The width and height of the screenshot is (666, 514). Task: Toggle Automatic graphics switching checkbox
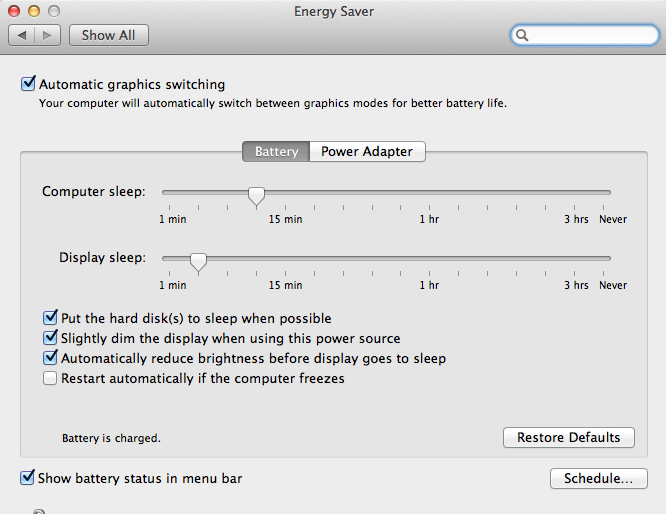pyautogui.click(x=28, y=84)
